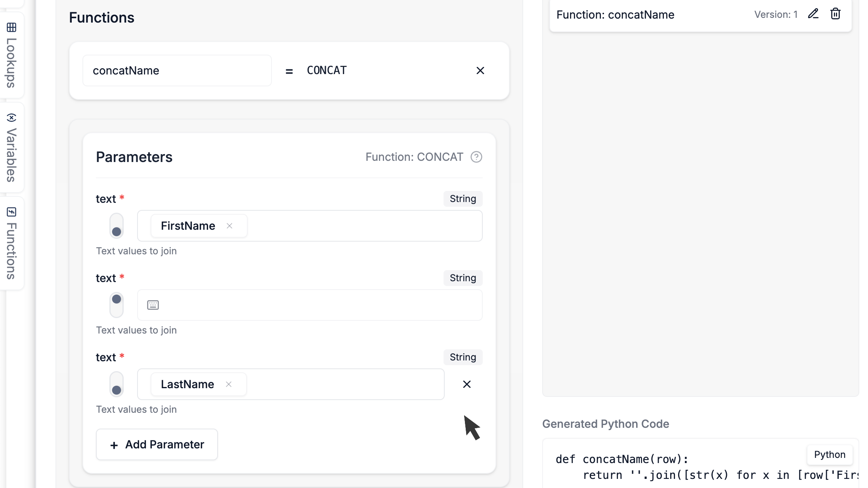Click Generated Python Code heading
Screen dimensions: 868x488
tap(606, 424)
